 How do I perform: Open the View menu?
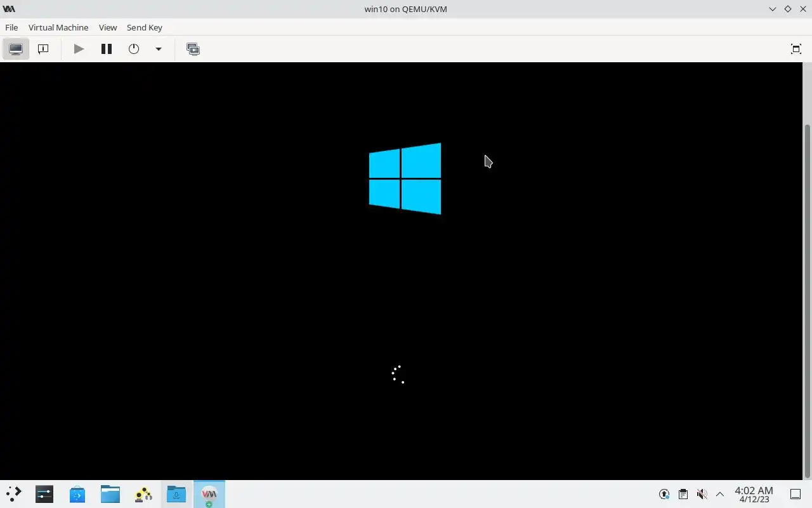[108, 27]
